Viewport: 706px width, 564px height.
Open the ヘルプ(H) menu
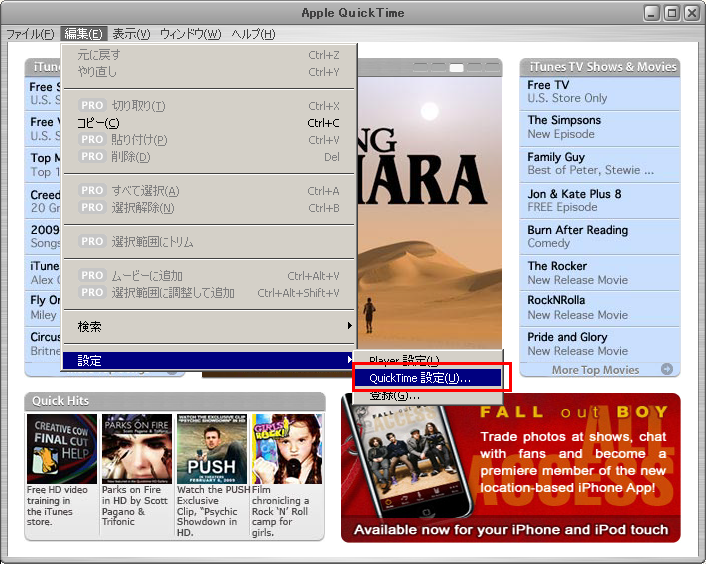tap(253, 34)
